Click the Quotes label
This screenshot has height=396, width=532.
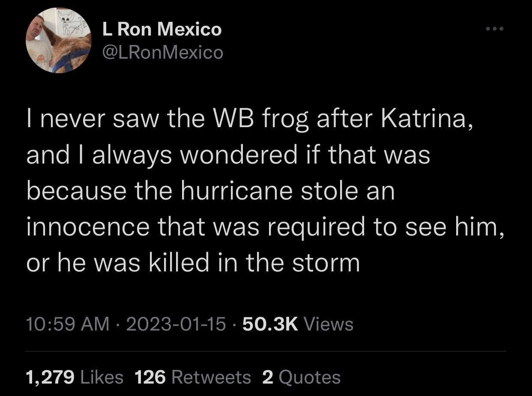pos(311,377)
